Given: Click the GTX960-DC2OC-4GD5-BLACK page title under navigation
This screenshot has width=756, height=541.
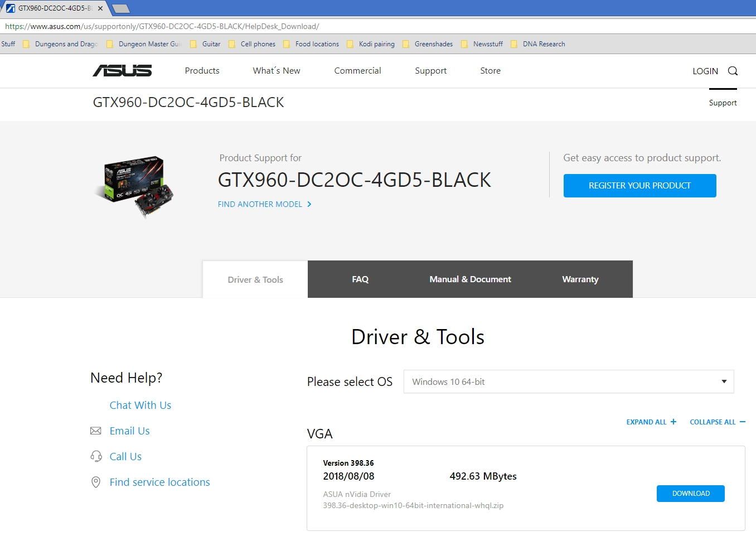Looking at the screenshot, I should pyautogui.click(x=188, y=102).
